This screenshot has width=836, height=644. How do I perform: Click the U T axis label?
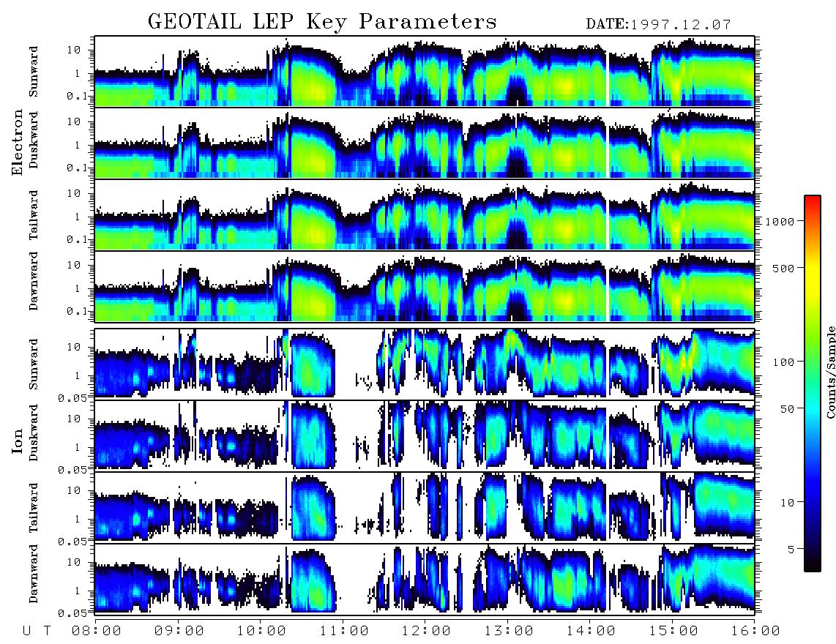click(x=37, y=632)
